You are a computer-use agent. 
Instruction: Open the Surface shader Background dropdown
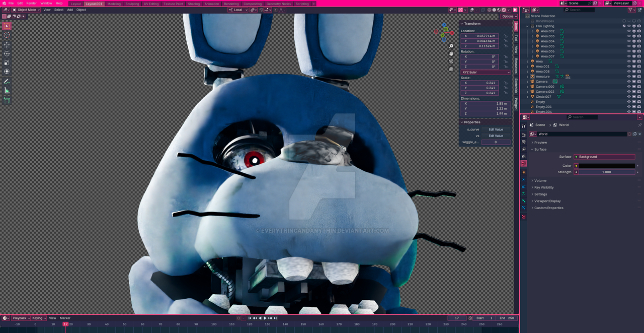tap(604, 157)
